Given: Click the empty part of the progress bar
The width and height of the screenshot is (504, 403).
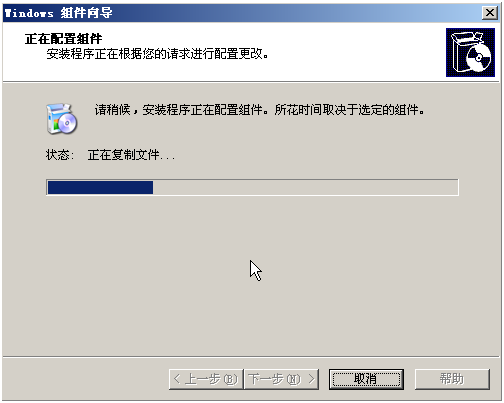Looking at the screenshot, I should click(305, 187).
